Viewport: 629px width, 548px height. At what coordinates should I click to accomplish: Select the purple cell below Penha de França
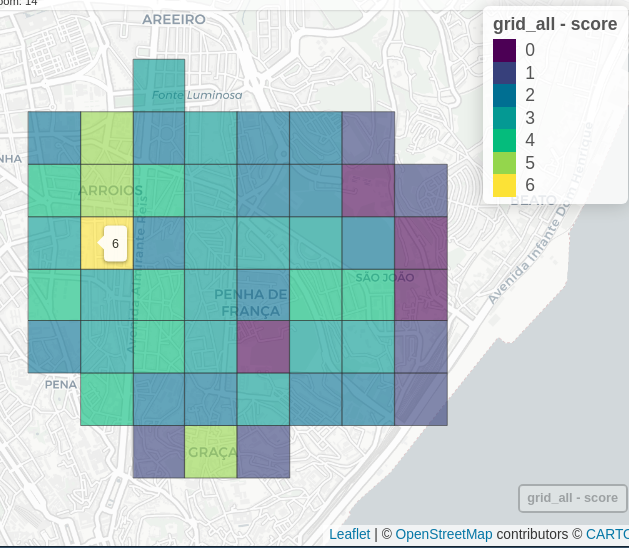(x=263, y=347)
